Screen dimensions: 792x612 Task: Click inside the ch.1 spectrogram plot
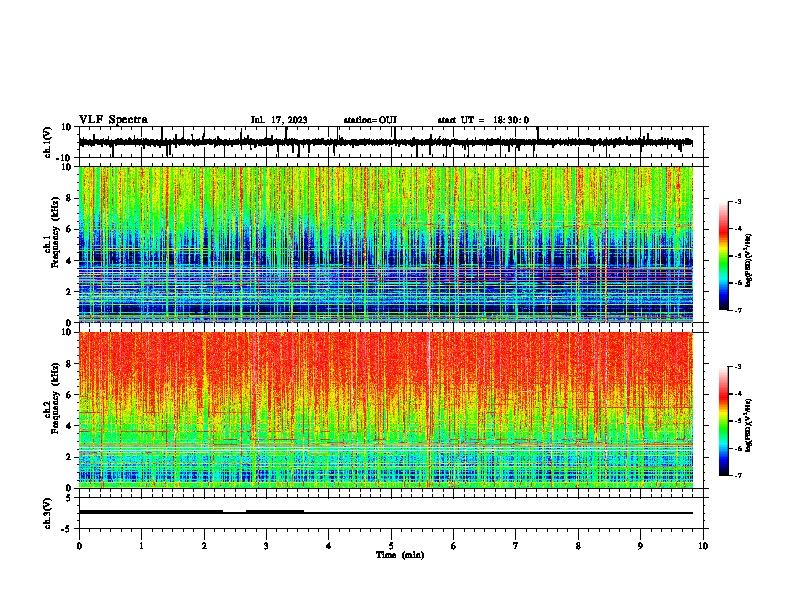385,244
